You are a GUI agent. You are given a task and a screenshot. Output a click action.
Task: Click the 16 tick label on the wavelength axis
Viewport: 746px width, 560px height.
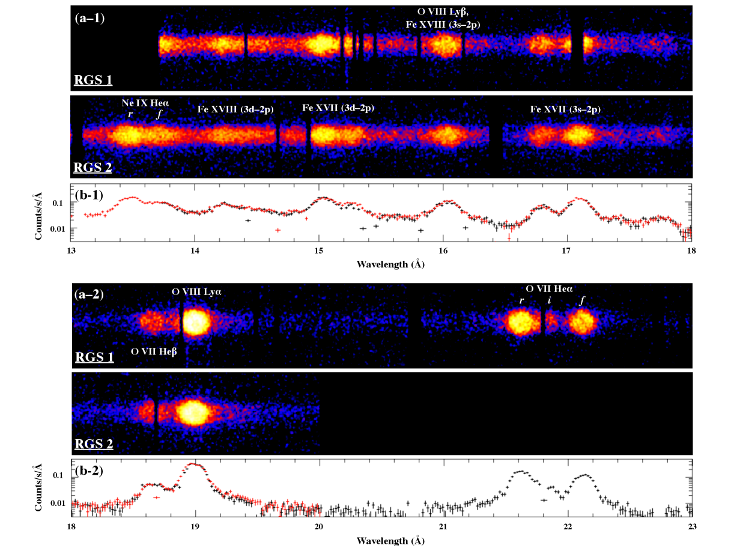(x=443, y=249)
